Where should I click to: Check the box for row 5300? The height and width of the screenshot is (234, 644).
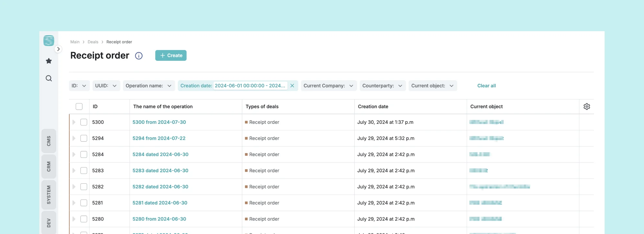[x=84, y=122]
